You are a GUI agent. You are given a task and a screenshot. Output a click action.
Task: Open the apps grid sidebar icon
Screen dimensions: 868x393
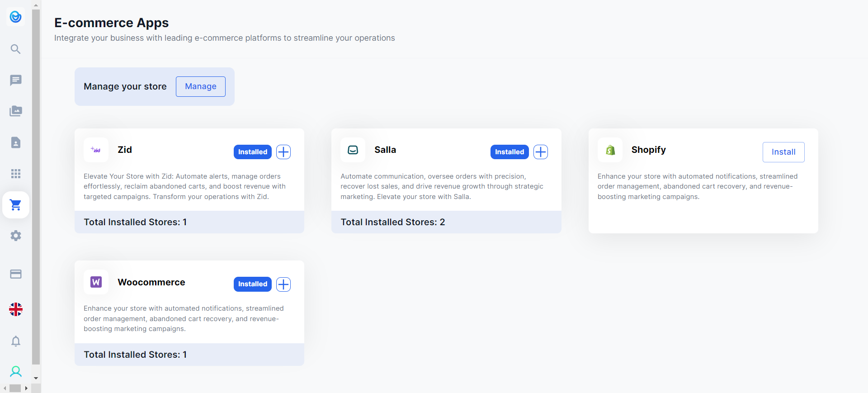point(16,174)
